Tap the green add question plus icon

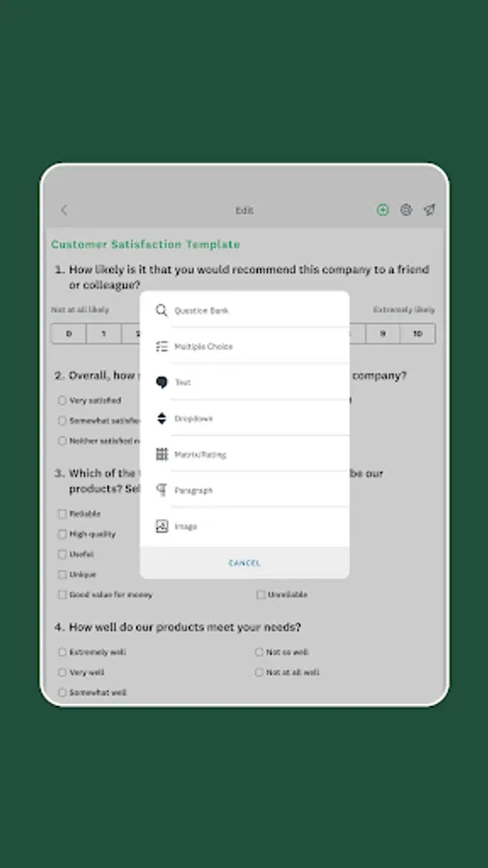click(x=383, y=210)
